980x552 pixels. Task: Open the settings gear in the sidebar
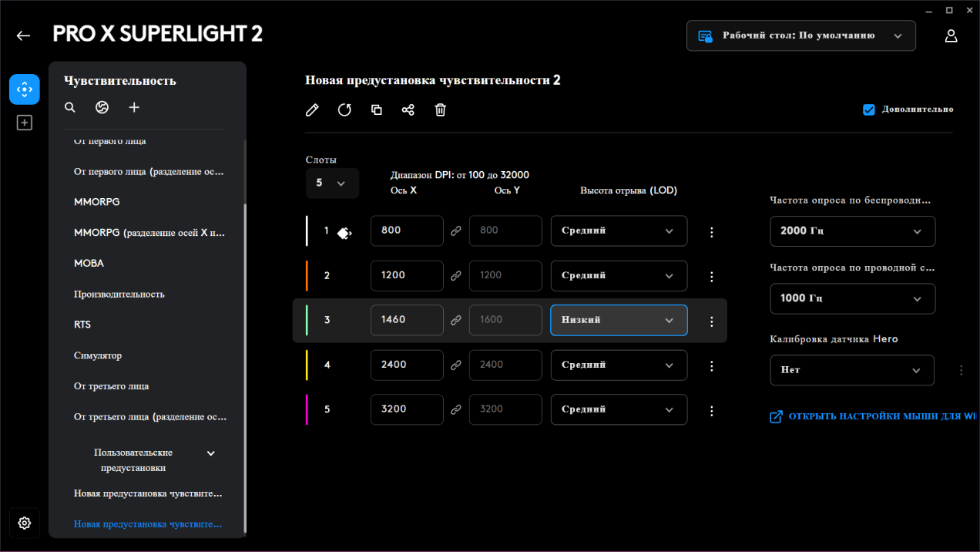click(x=25, y=523)
